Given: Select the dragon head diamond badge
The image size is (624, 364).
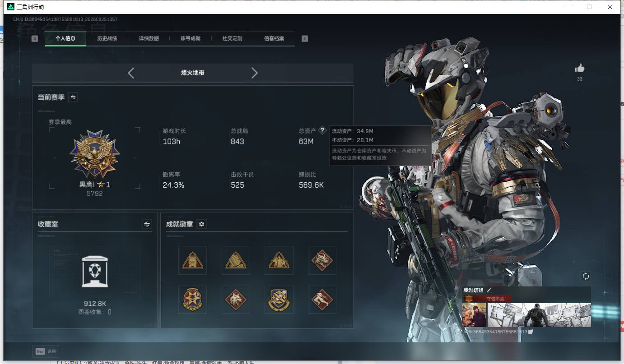Looking at the screenshot, I should coord(322,260).
